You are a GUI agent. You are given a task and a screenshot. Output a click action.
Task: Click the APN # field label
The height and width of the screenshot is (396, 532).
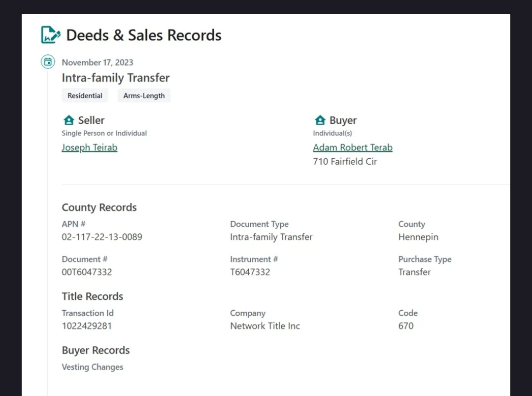pos(73,224)
